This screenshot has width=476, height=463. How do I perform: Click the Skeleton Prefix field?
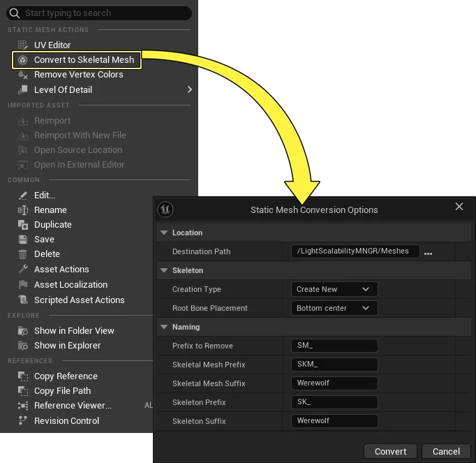(x=334, y=402)
